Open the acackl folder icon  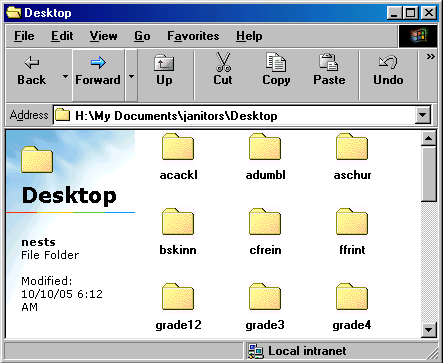(178, 146)
